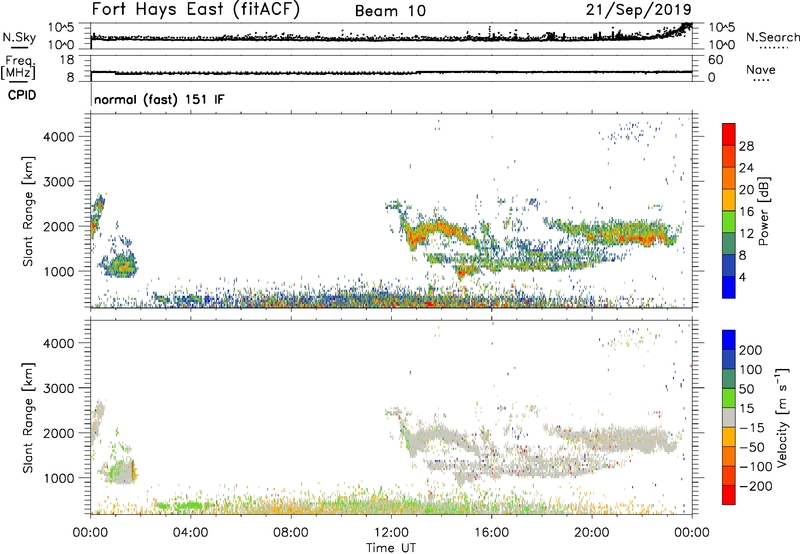This screenshot has height=554, width=800.
Task: Click the '200' label on the Velocity scale
Action: [751, 350]
